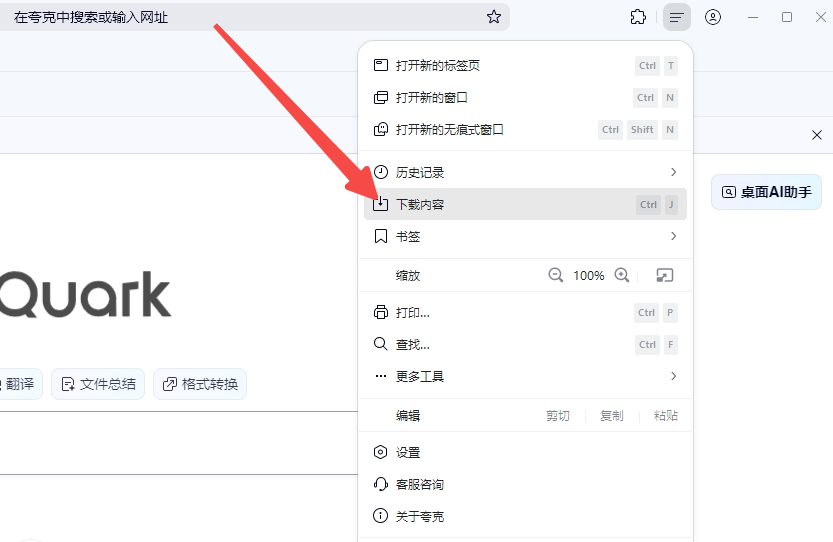This screenshot has width=833, height=542.
Task: Click 粘贴 in the edit row
Action: (x=666, y=416)
